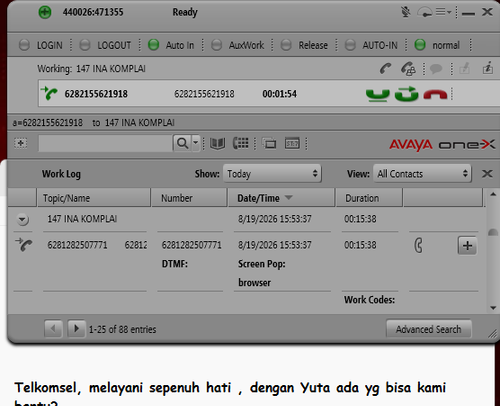Toggle the AUTO-IN state button
Screen dimensions: 500x406
pos(371,45)
